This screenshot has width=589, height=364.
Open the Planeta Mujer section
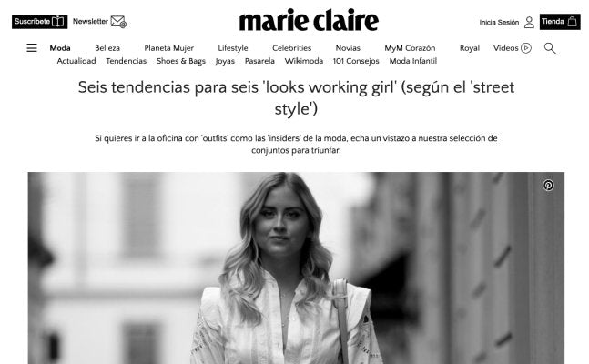pyautogui.click(x=169, y=48)
